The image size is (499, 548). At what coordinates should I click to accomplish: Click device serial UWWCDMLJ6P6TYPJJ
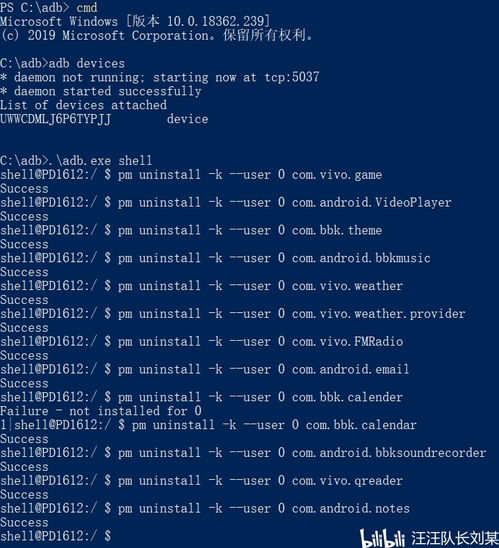pos(56,119)
